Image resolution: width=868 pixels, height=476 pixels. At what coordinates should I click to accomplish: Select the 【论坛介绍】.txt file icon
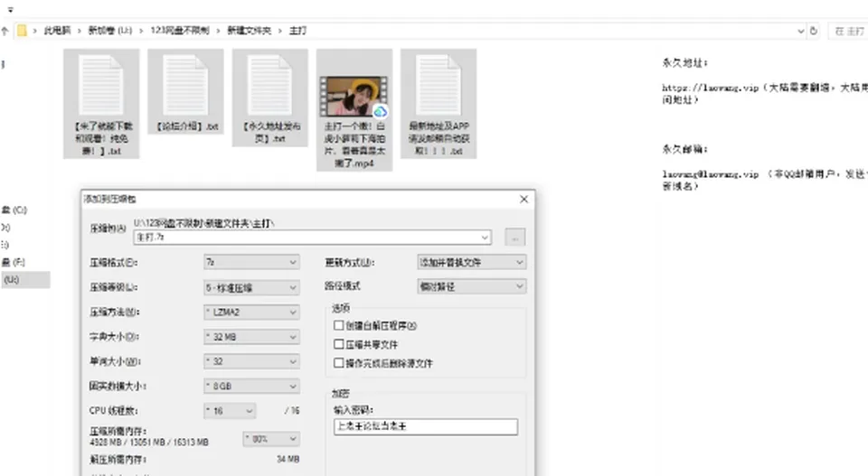click(x=185, y=85)
